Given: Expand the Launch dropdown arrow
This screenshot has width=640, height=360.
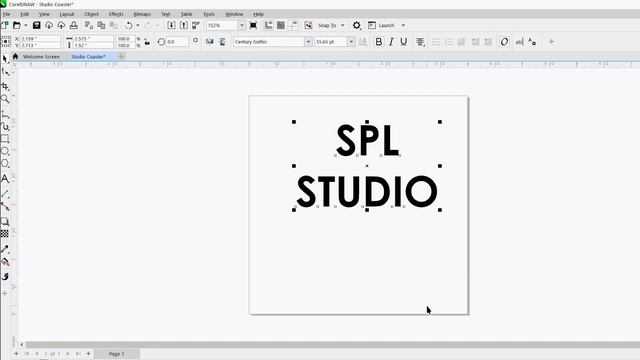Looking at the screenshot, I should (403, 25).
